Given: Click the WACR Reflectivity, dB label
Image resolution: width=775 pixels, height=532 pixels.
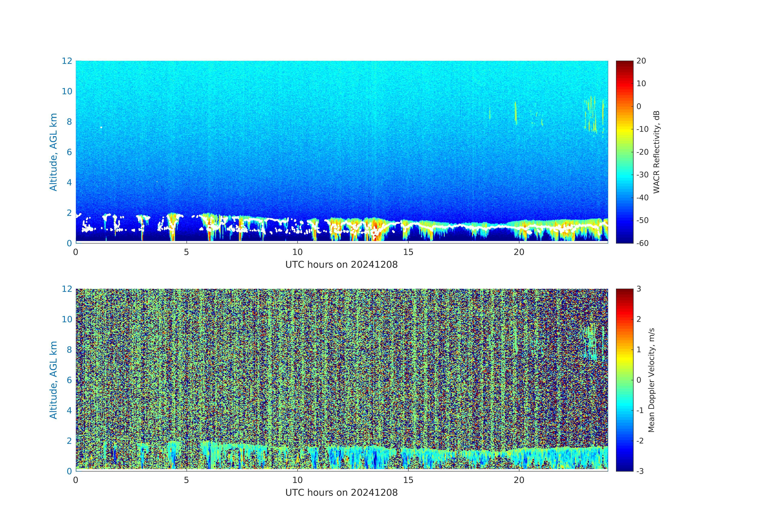Looking at the screenshot, I should click(656, 152).
